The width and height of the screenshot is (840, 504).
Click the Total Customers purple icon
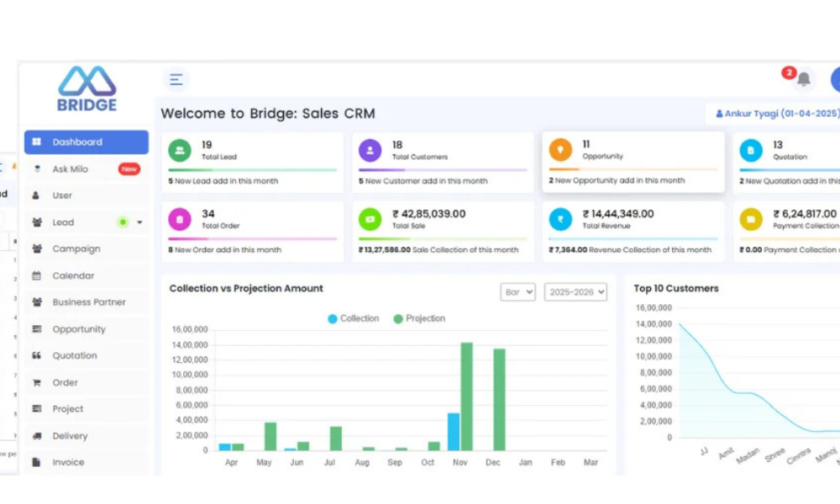(x=370, y=150)
